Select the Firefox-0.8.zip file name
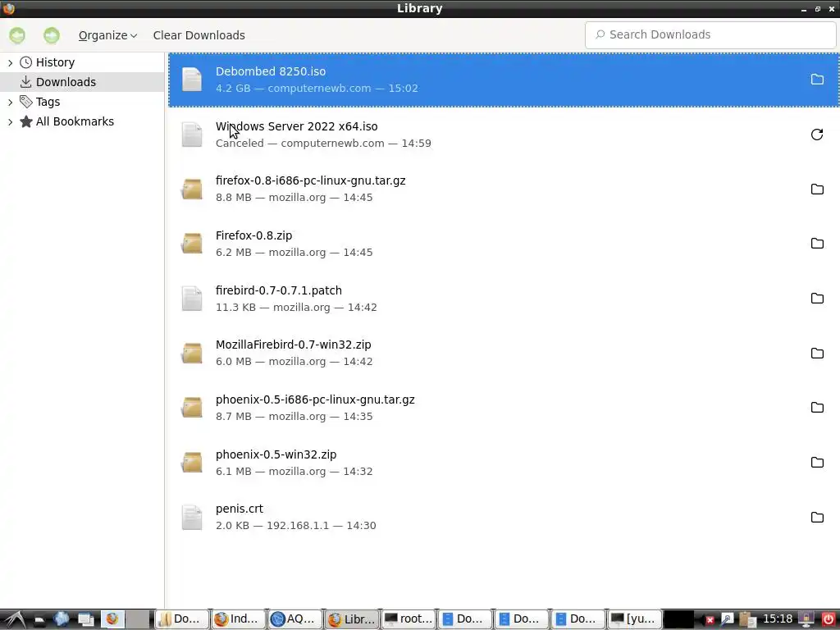 pyautogui.click(x=254, y=235)
